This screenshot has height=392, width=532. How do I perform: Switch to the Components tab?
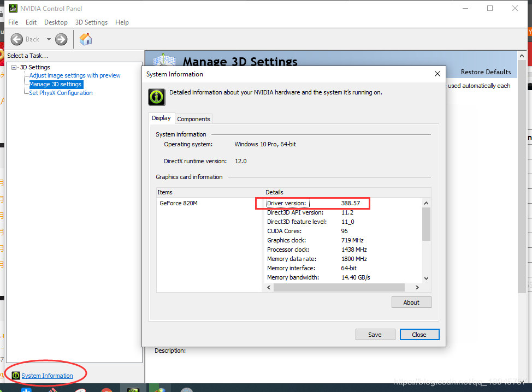[193, 119]
